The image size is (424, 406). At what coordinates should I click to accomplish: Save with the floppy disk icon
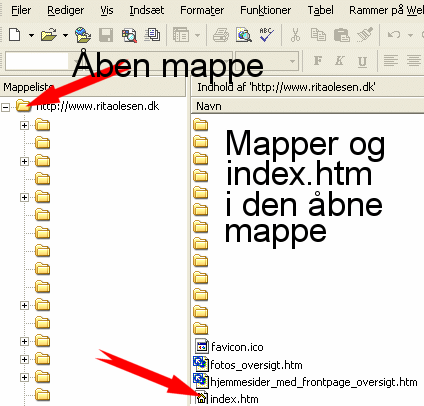pos(106,35)
